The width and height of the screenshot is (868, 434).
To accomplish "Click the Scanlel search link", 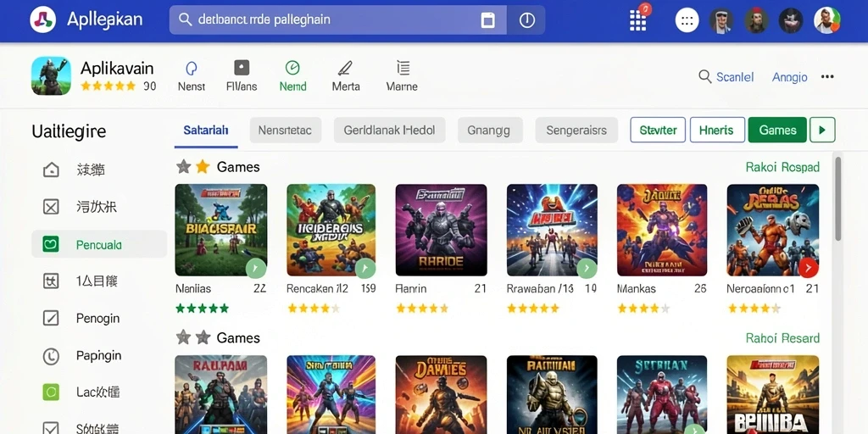I will point(726,77).
